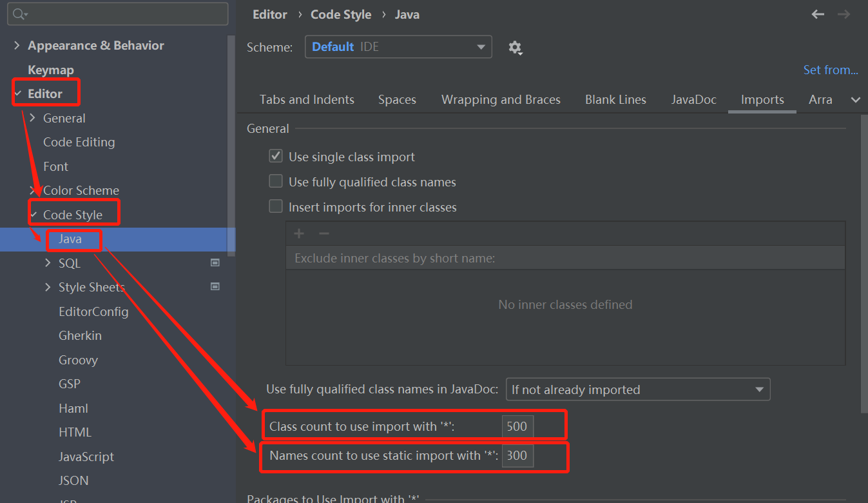Switch to the Spaces tab
868x503 pixels.
[397, 100]
